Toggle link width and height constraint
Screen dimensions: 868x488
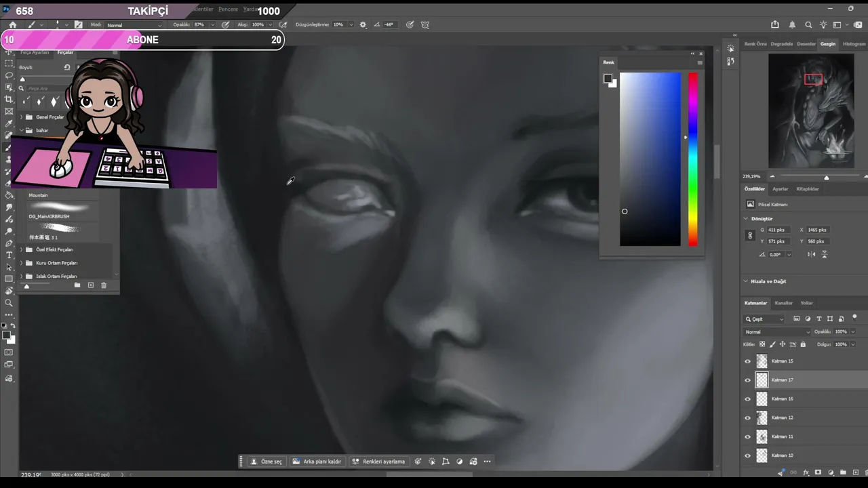[x=750, y=236]
